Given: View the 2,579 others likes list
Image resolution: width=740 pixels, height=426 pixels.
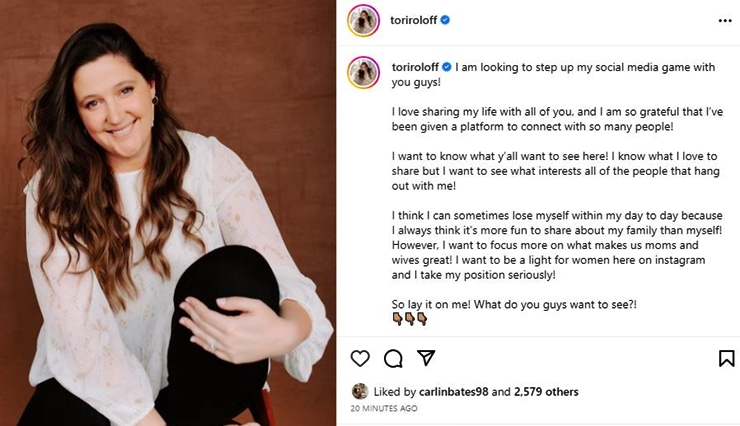Looking at the screenshot, I should (x=546, y=392).
